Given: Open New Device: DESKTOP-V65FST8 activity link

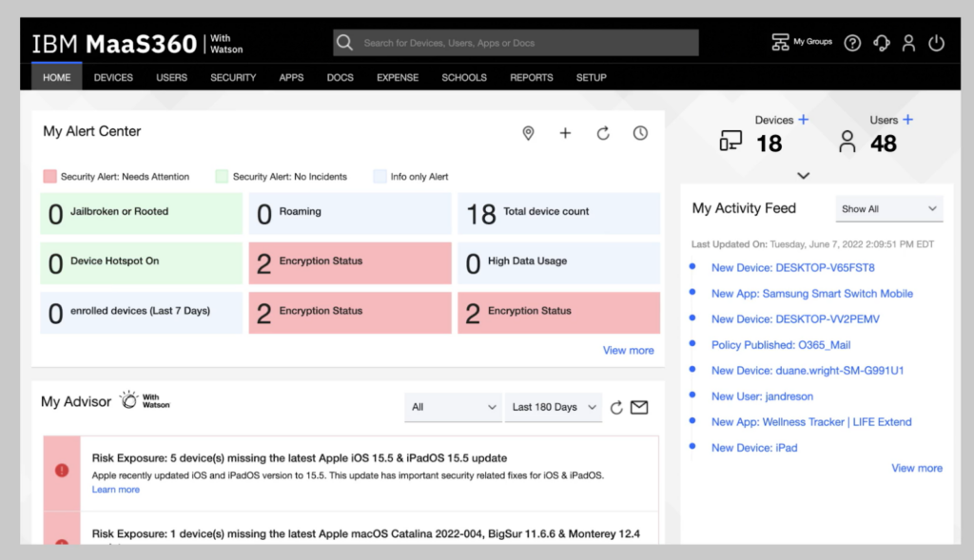Looking at the screenshot, I should pyautogui.click(x=792, y=268).
